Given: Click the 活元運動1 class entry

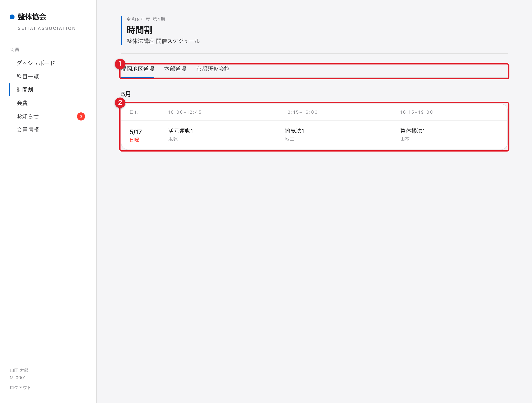Looking at the screenshot, I should [180, 131].
